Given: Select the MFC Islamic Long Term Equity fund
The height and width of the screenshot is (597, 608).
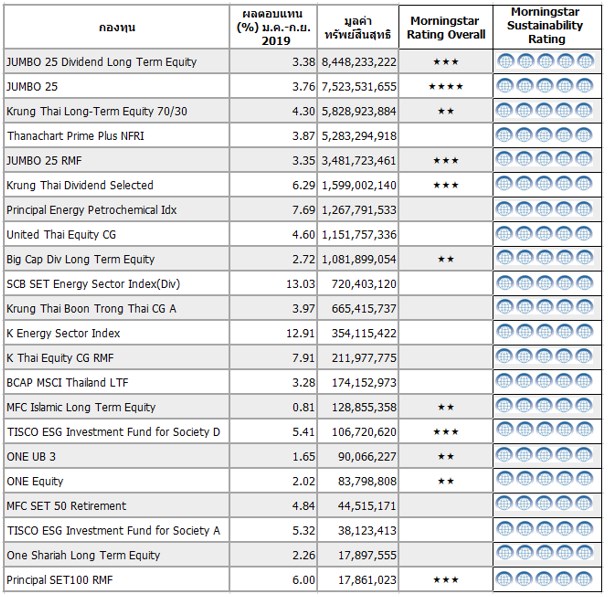Looking at the screenshot, I should pyautogui.click(x=81, y=407).
